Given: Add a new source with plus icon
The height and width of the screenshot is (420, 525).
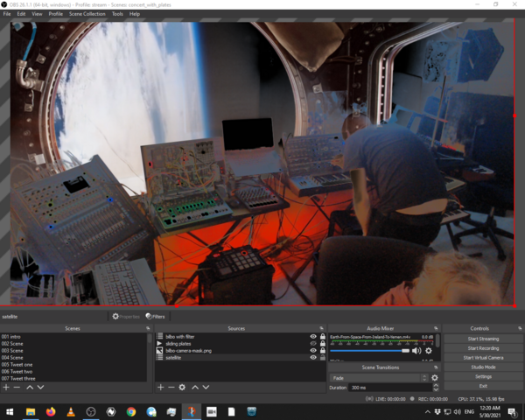Looking at the screenshot, I should pos(160,387).
